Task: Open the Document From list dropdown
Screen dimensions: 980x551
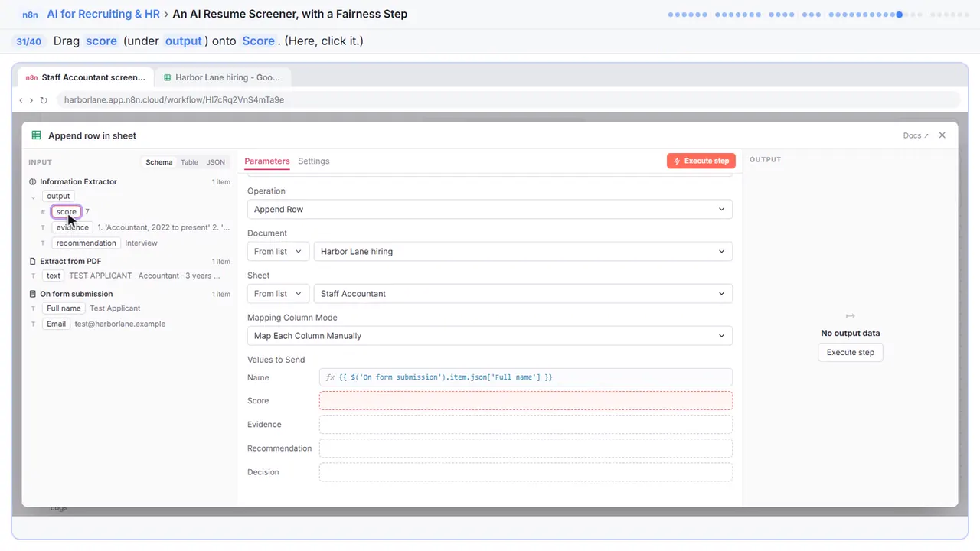Action: click(x=278, y=252)
